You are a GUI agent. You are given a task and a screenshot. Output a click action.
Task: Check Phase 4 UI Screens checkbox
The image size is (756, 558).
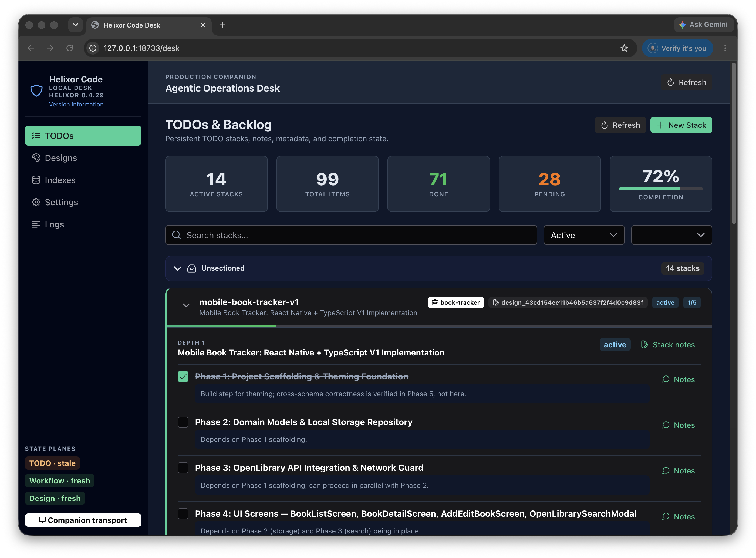pos(183,514)
